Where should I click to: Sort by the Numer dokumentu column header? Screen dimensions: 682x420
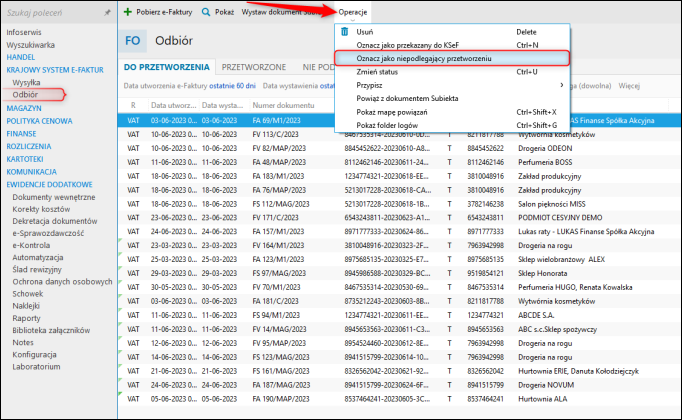[281, 104]
